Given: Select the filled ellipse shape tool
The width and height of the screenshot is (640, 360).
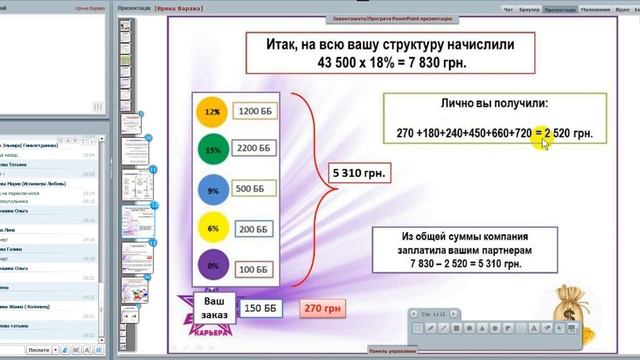Looking at the screenshot, I should coord(469,328).
